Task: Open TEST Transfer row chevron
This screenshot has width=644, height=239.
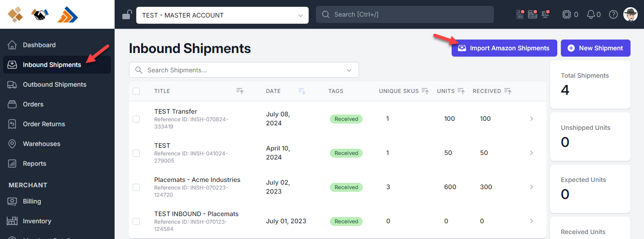Action: coord(532,119)
